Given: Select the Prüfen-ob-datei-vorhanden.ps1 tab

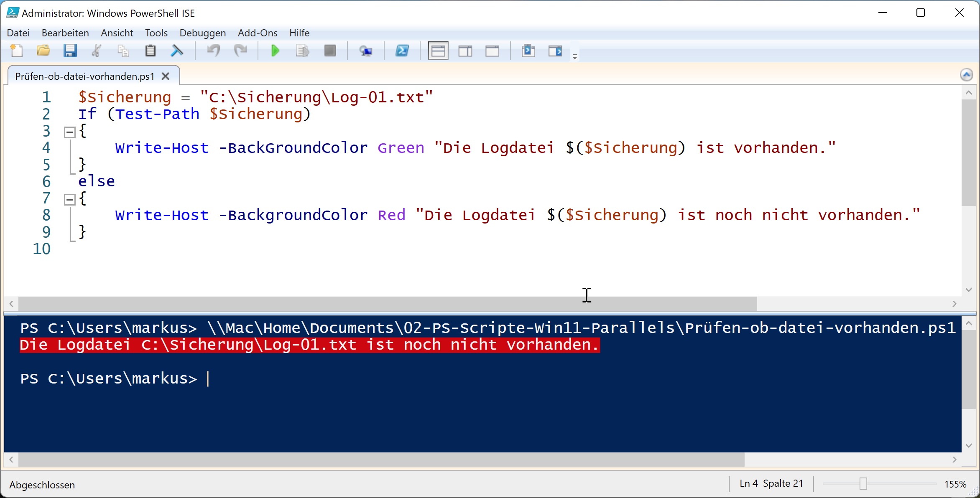Looking at the screenshot, I should (85, 76).
